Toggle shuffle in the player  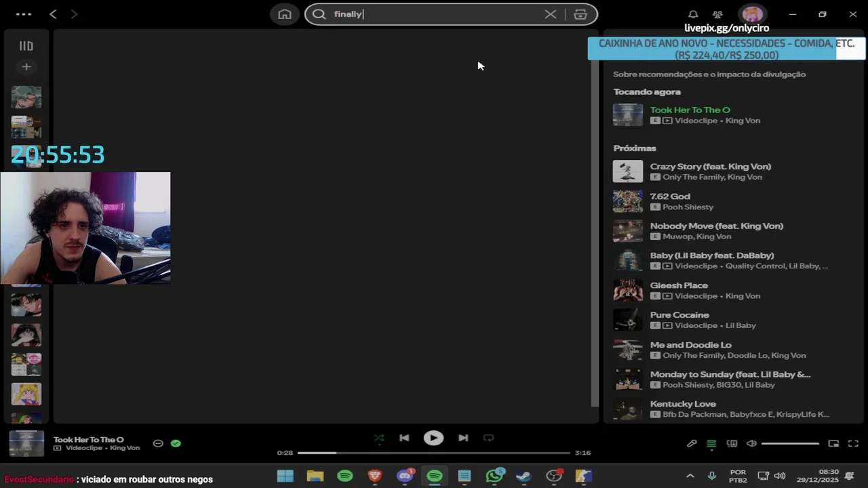click(x=379, y=438)
